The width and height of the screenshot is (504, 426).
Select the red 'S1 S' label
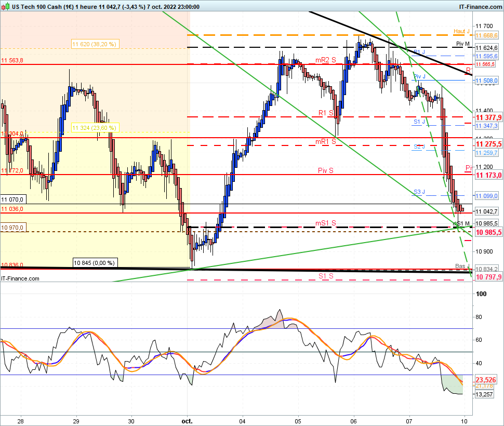(x=326, y=276)
